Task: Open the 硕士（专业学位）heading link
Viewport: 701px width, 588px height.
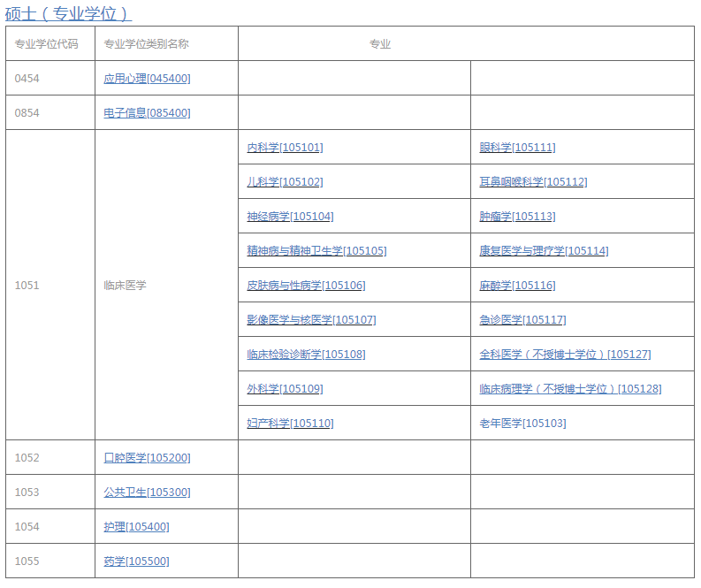Action: pyautogui.click(x=68, y=13)
